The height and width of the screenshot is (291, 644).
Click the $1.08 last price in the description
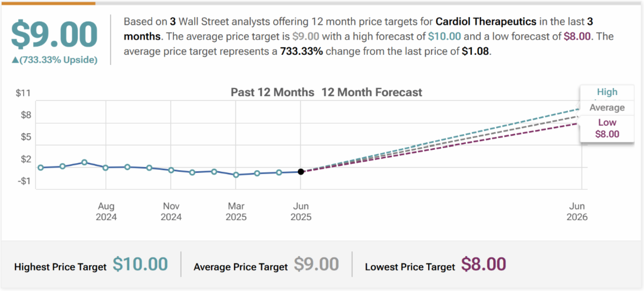point(475,52)
